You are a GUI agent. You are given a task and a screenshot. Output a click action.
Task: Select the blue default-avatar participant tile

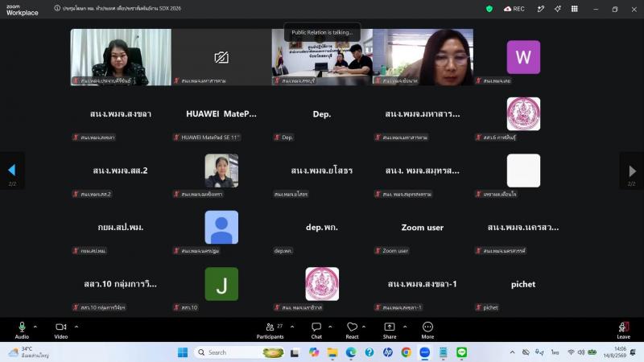(x=221, y=227)
